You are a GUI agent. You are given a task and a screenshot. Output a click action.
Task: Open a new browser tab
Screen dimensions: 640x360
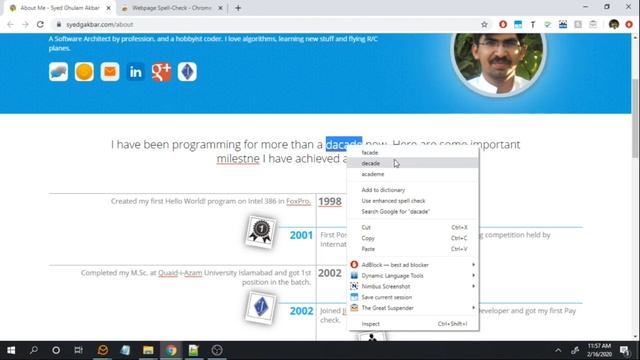click(x=238, y=8)
